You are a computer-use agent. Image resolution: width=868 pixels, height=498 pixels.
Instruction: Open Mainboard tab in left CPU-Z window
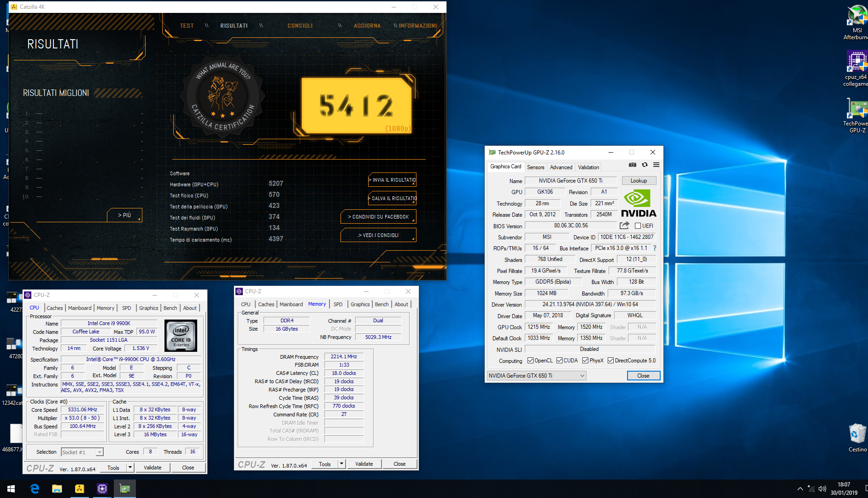tap(80, 308)
